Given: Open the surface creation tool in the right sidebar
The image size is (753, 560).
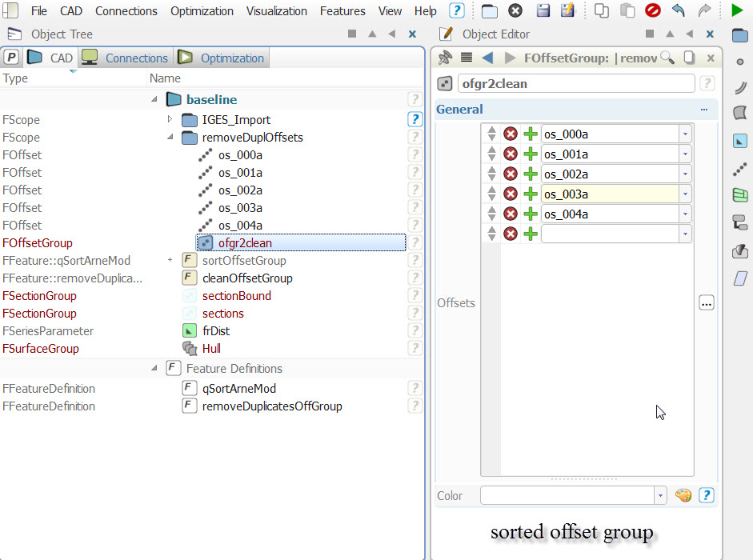Looking at the screenshot, I should [x=739, y=112].
